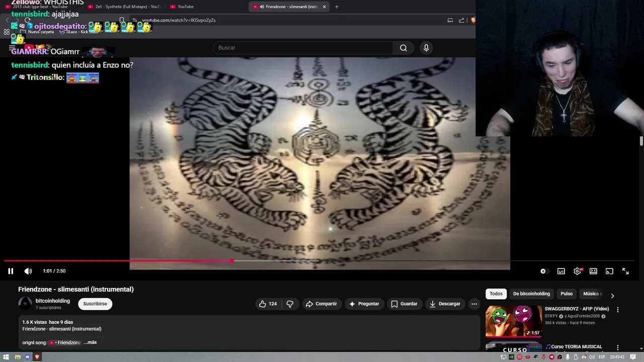Open Discord from the taskbar
This screenshot has height=362, width=644.
tap(27, 357)
